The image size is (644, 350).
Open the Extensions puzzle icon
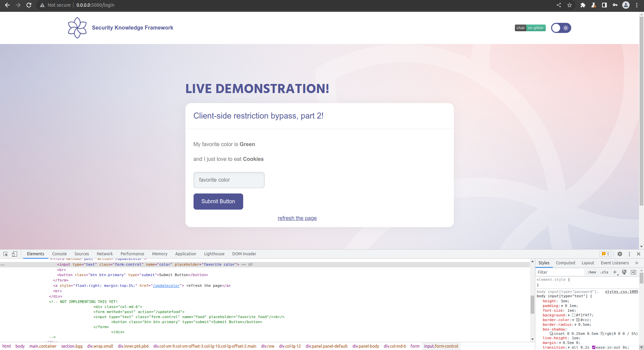(583, 5)
